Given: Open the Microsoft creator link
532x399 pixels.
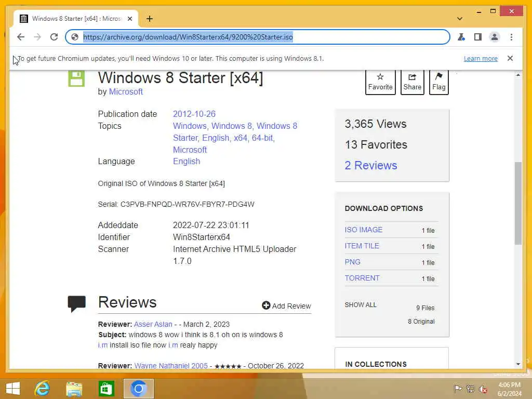Looking at the screenshot, I should tap(126, 91).
